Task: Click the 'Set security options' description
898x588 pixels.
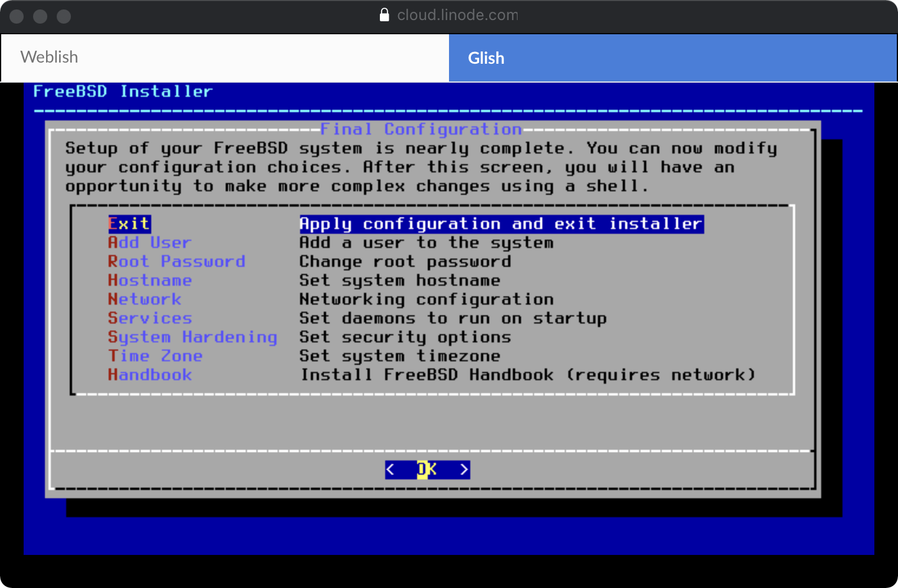Action: click(405, 337)
